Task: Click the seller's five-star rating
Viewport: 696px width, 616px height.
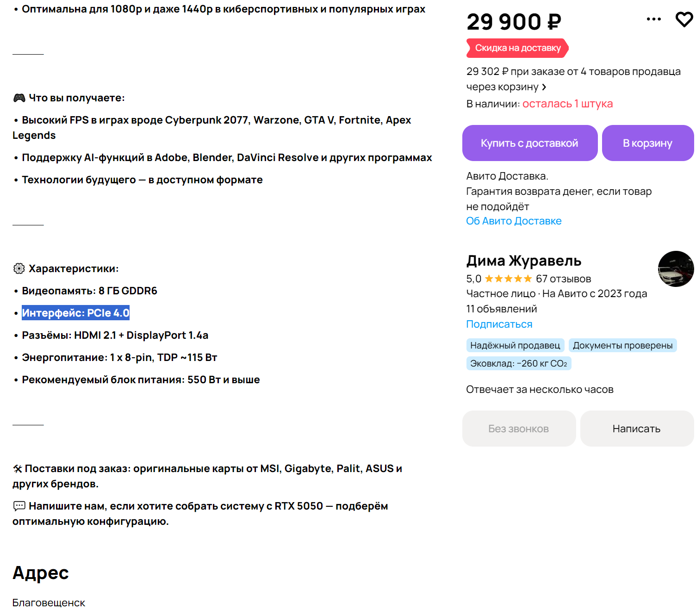Action: (x=508, y=279)
